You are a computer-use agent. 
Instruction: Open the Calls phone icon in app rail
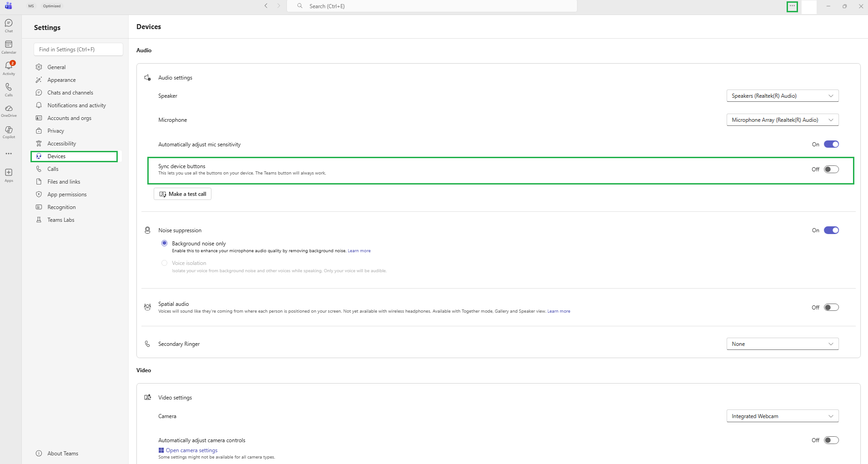[x=9, y=90]
